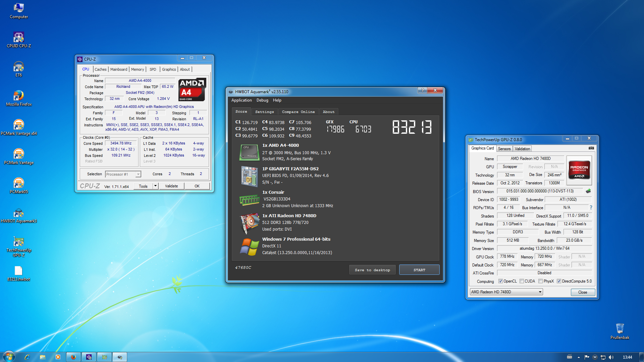This screenshot has width=644, height=362.
Task: Click the BIOS save chip icon in GPU-Z
Action: (588, 191)
